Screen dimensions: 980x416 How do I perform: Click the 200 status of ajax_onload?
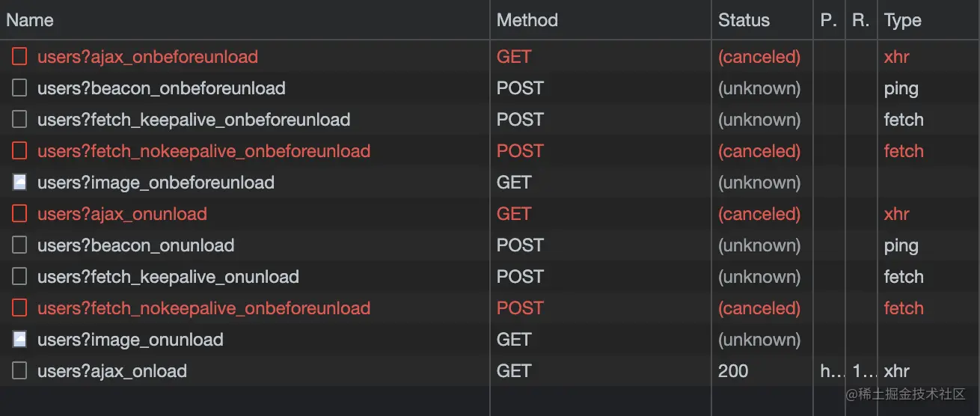click(x=733, y=370)
